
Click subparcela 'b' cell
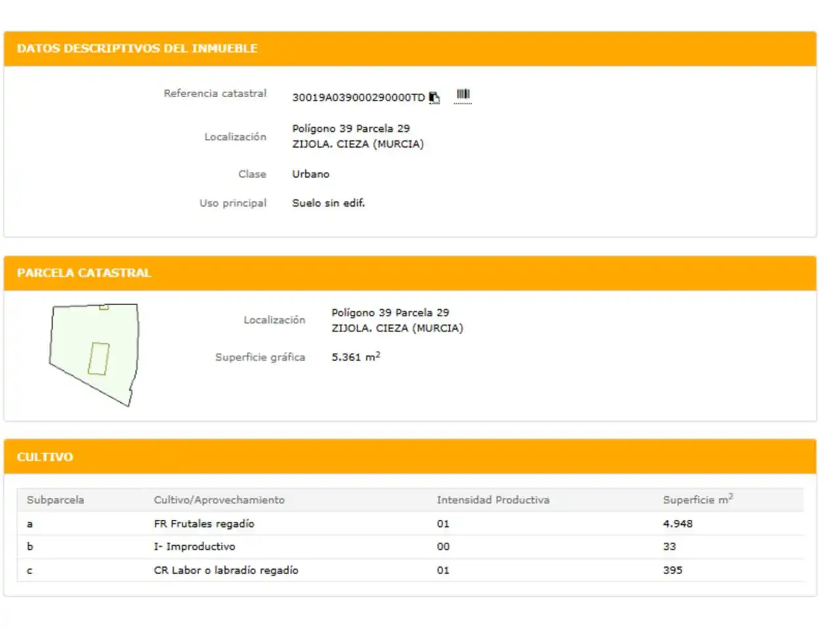click(x=30, y=547)
